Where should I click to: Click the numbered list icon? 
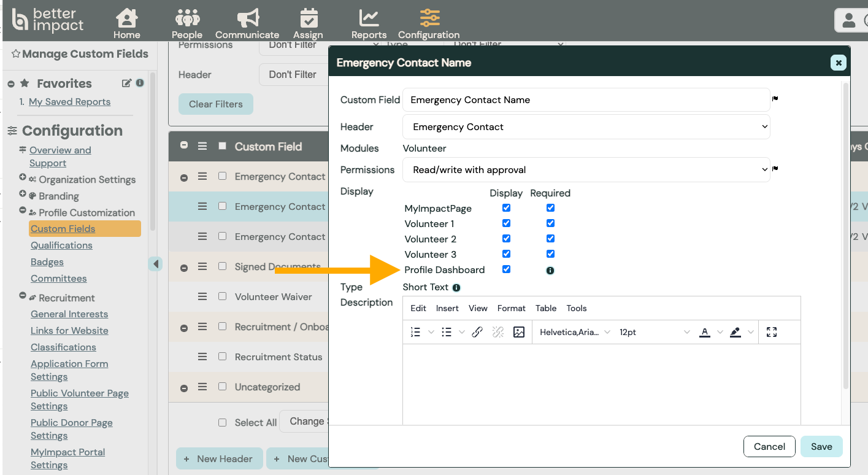tap(416, 332)
